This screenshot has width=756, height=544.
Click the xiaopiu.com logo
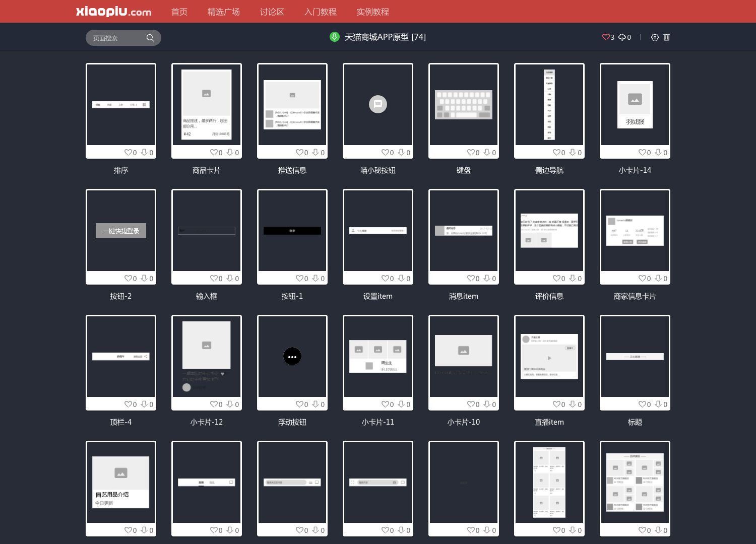click(113, 11)
